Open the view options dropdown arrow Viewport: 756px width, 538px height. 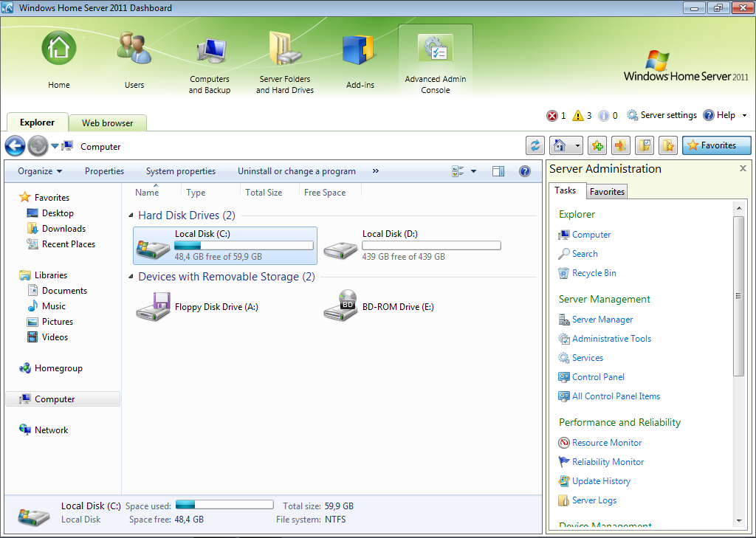pos(473,171)
